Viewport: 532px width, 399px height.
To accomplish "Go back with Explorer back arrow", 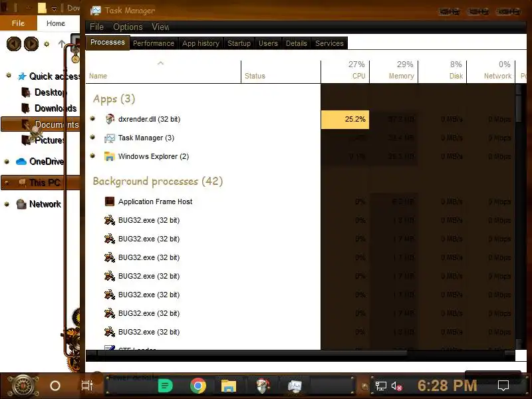I will [14, 44].
